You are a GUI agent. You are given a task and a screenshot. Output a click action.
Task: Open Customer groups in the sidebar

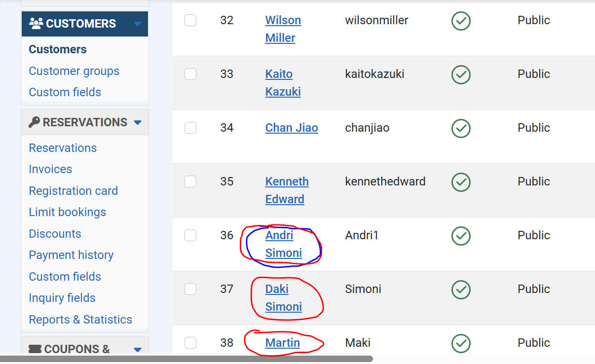tap(74, 71)
